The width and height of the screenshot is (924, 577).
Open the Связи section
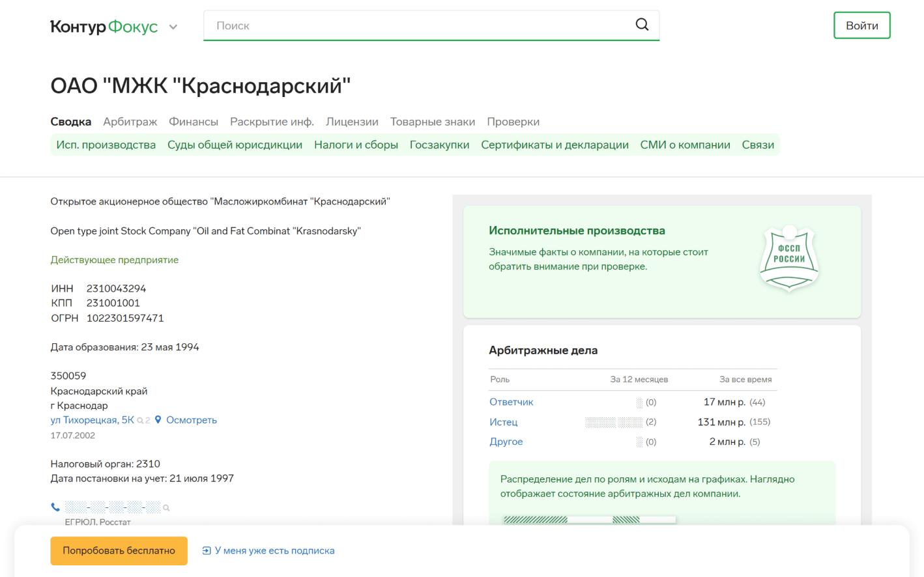[x=758, y=145]
